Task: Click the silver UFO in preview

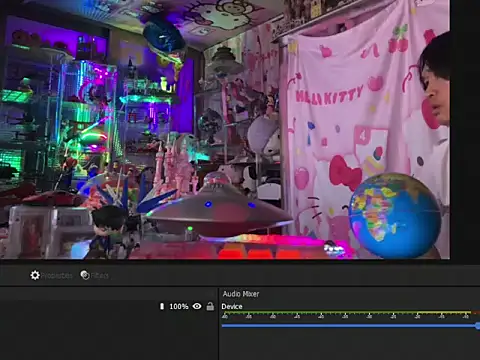Action: (x=220, y=209)
